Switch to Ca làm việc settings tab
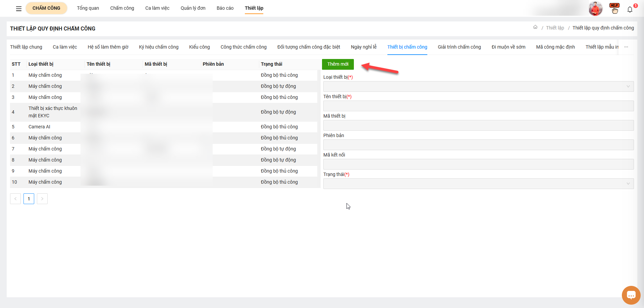The height and width of the screenshot is (308, 644). (x=65, y=47)
